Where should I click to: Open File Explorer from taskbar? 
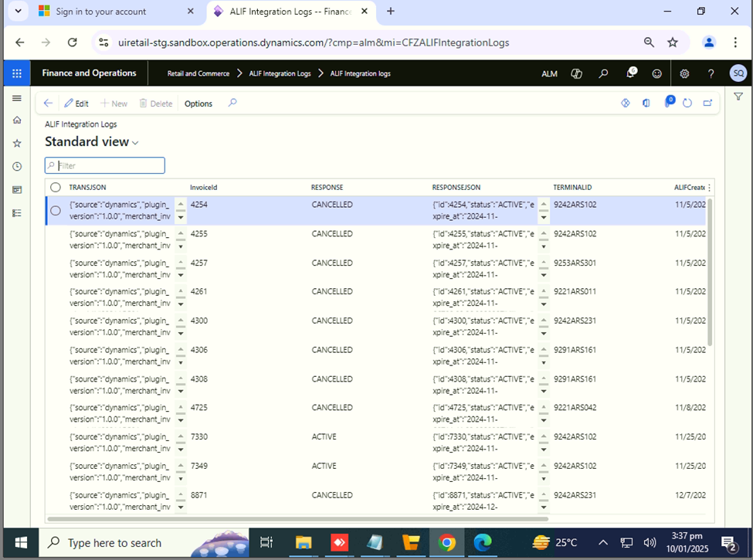pyautogui.click(x=304, y=543)
